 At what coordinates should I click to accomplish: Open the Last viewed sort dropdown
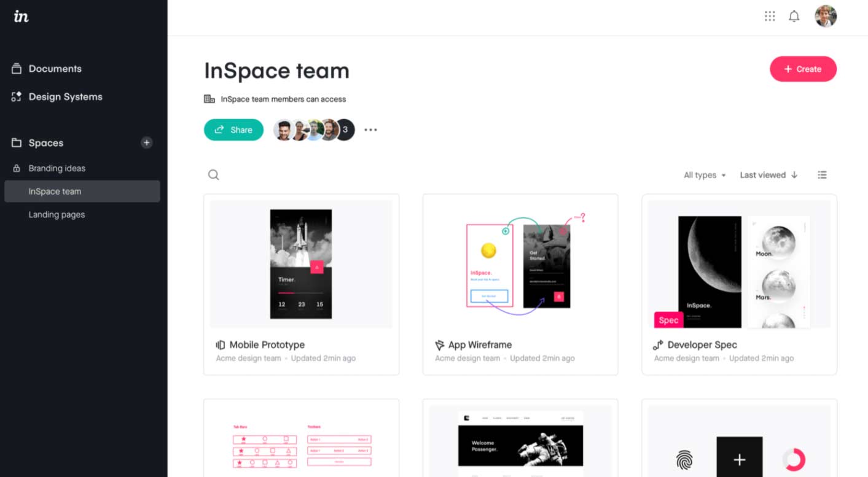(764, 175)
